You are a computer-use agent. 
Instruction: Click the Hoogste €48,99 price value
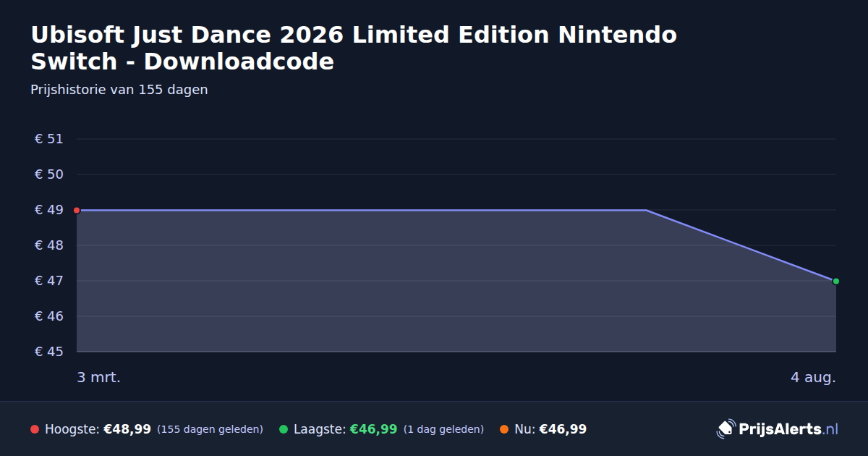tap(127, 429)
